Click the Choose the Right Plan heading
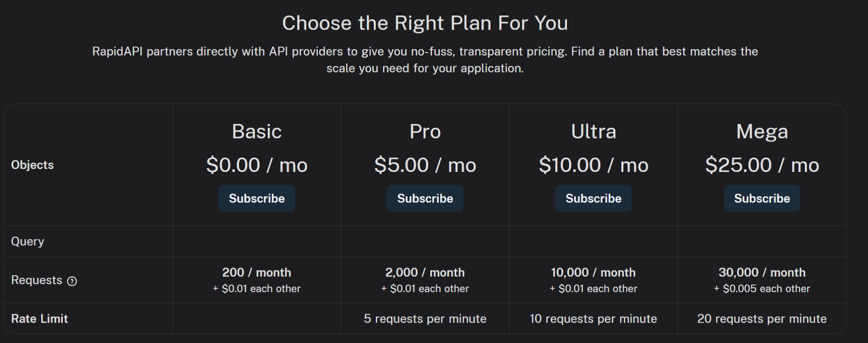Image resolution: width=868 pixels, height=343 pixels. click(425, 23)
